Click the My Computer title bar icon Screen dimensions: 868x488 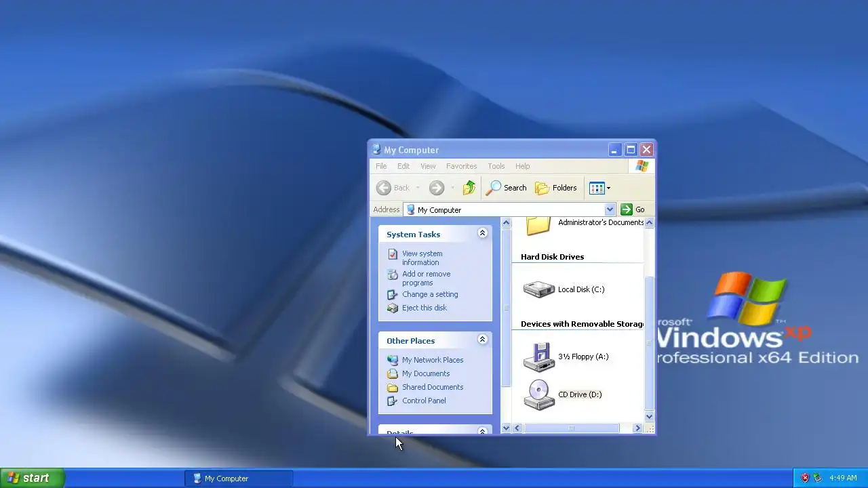point(376,150)
